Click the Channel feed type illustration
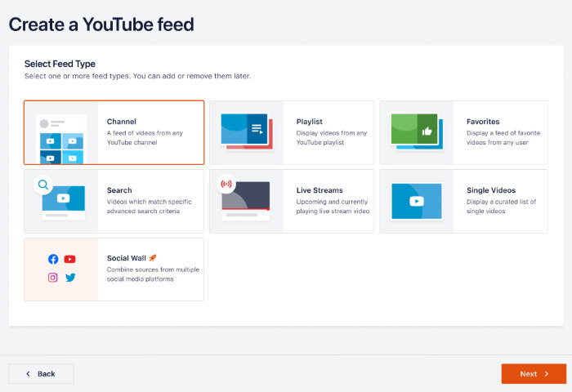 [x=61, y=133]
